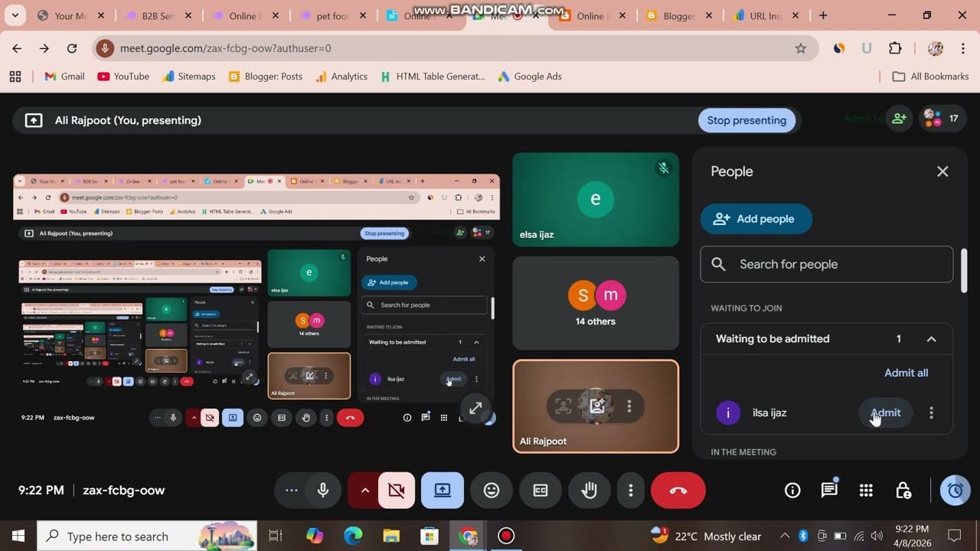Open the Google Ads bookmark
Screen dimensions: 980x551
pyautogui.click(x=530, y=77)
